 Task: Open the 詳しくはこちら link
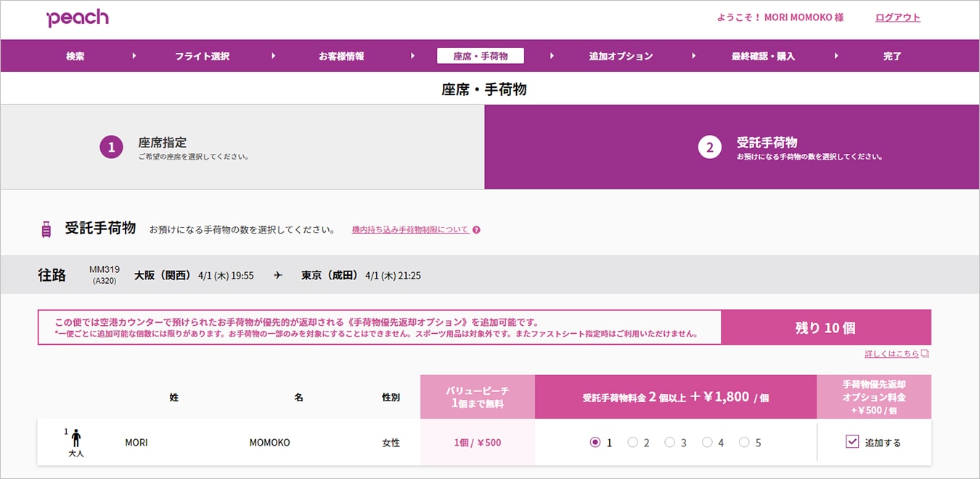pyautogui.click(x=892, y=354)
